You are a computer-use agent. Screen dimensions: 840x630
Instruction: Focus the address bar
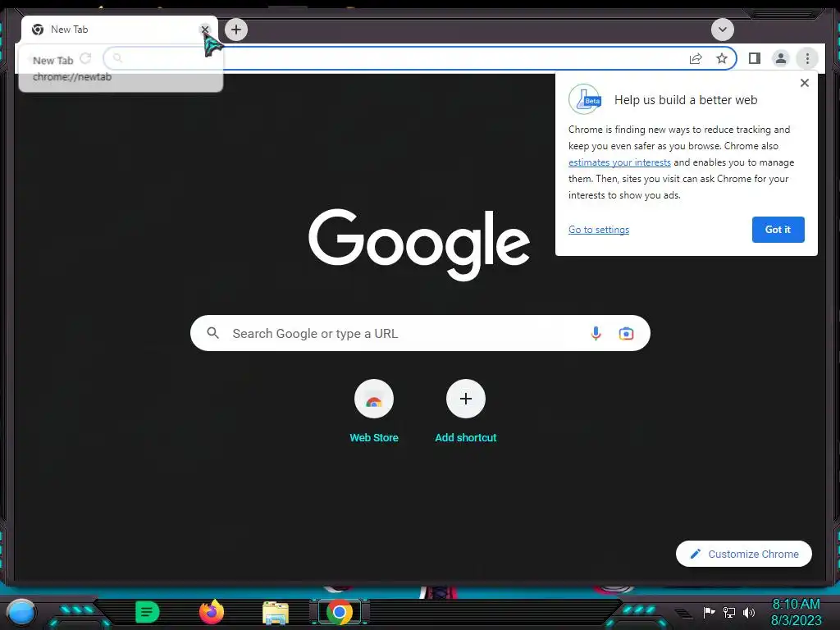click(x=420, y=58)
